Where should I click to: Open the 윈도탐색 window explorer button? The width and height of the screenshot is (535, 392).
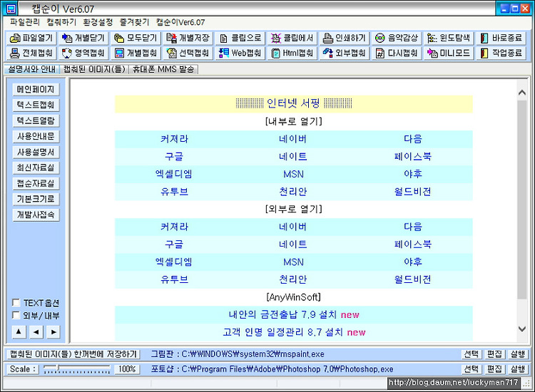point(449,38)
